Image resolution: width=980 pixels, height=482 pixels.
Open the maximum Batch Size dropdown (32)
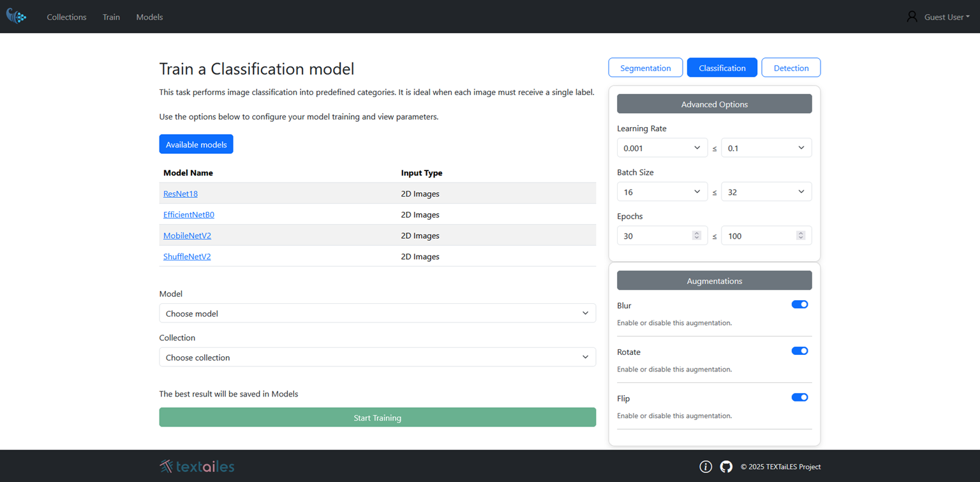click(766, 192)
